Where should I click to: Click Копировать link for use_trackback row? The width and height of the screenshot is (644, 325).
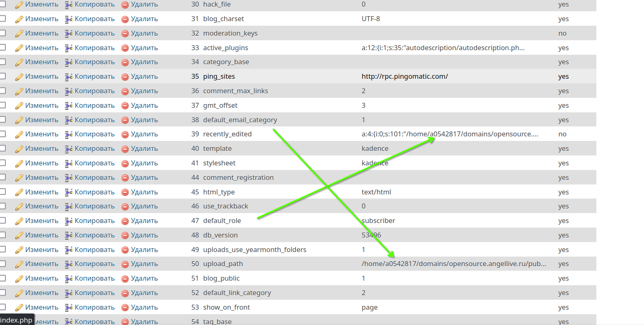[x=95, y=206]
